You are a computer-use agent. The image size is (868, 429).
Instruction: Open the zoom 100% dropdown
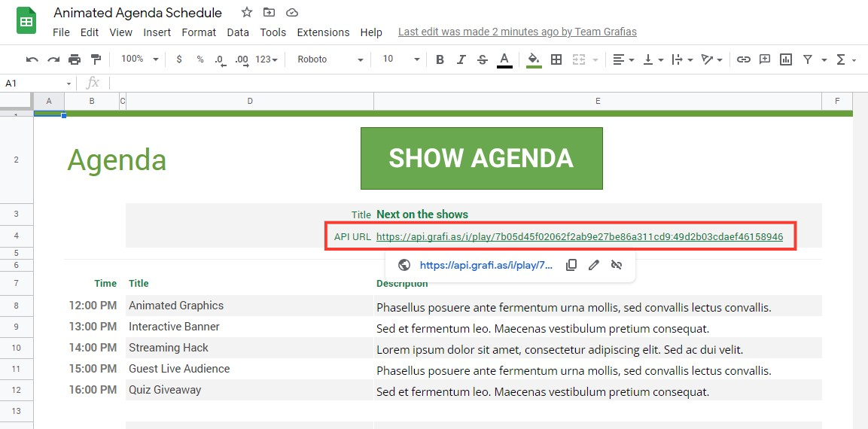coord(140,59)
